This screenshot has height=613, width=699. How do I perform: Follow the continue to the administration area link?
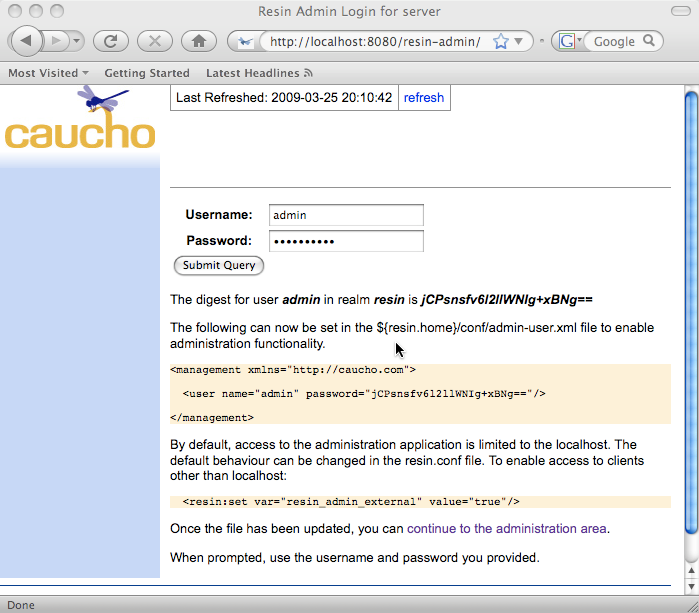[506, 529]
